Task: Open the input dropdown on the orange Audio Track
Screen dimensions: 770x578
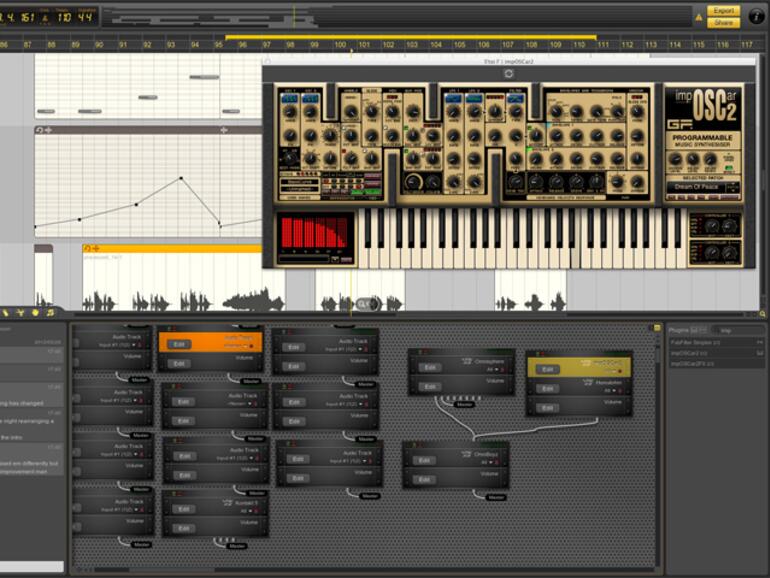Action: (x=237, y=345)
